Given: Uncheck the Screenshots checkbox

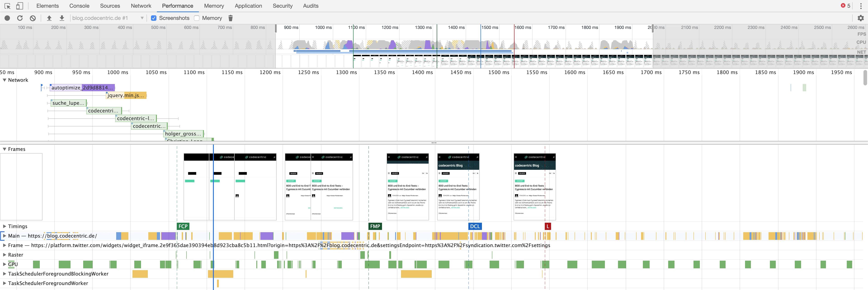Looking at the screenshot, I should pos(154,18).
